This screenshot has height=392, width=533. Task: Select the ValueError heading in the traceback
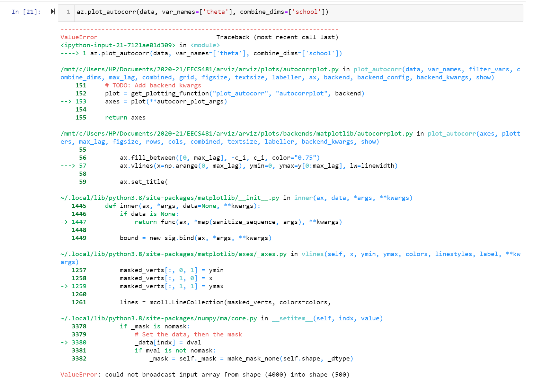coord(79,37)
